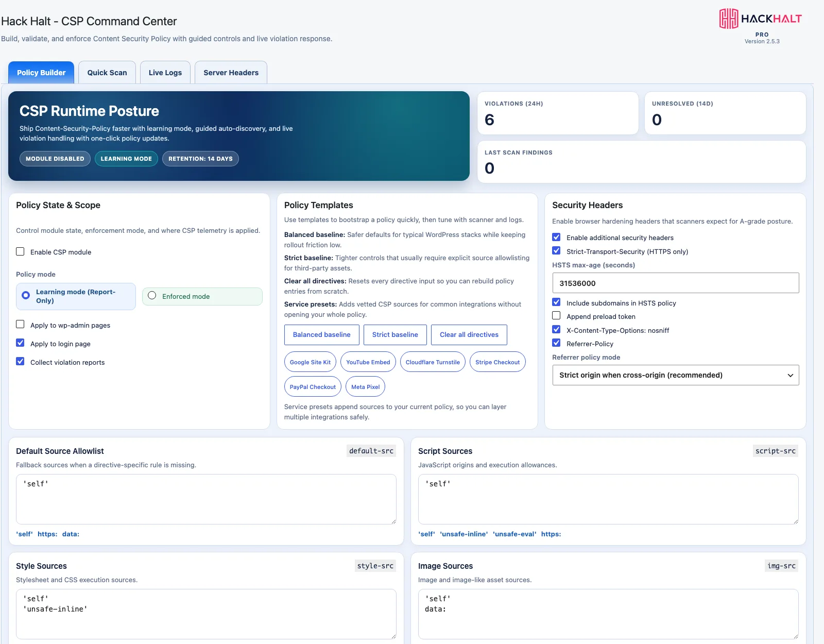Open the Quick Scan tab
Image resolution: width=824 pixels, height=644 pixels.
coord(107,73)
